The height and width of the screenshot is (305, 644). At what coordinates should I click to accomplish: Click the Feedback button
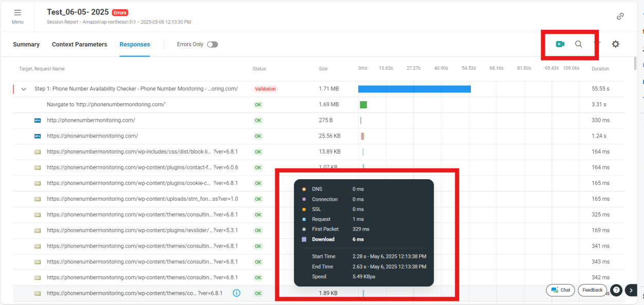coord(593,290)
